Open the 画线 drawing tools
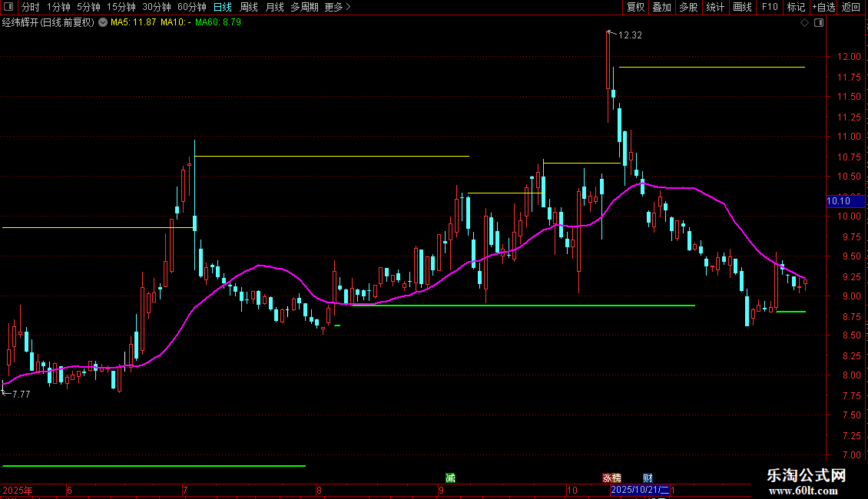The height and width of the screenshot is (499, 868). [742, 7]
